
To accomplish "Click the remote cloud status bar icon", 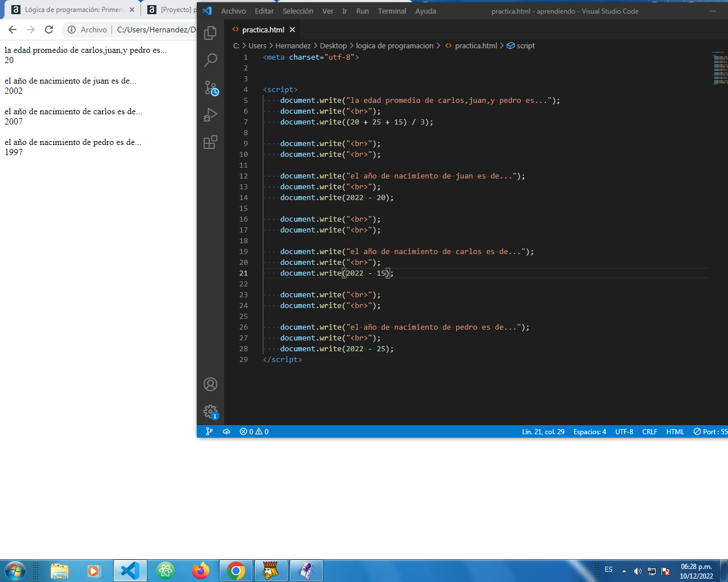I will (226, 431).
